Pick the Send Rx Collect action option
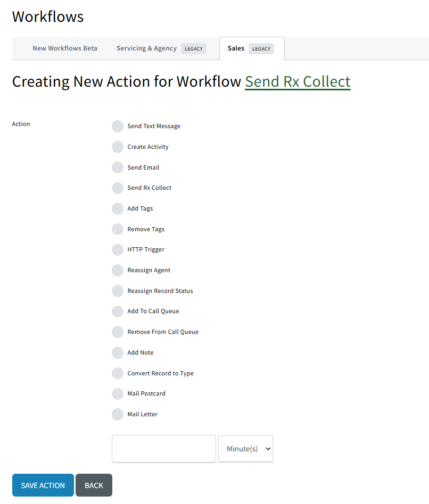429x504 pixels. (118, 188)
